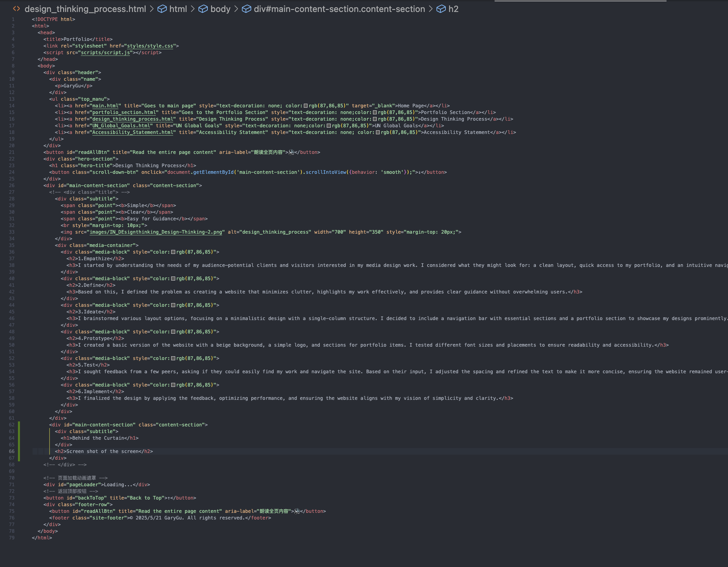The image size is (728, 567).
Task: Click the cube icon beside the h2 breadcrumb
Action: (x=441, y=9)
